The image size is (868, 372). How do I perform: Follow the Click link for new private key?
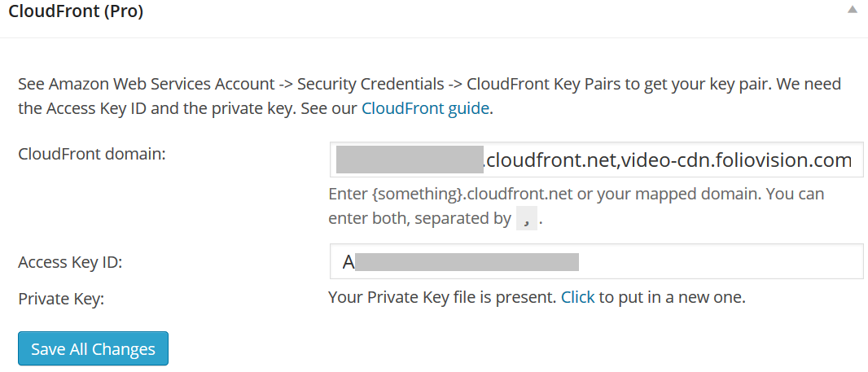[x=577, y=297]
